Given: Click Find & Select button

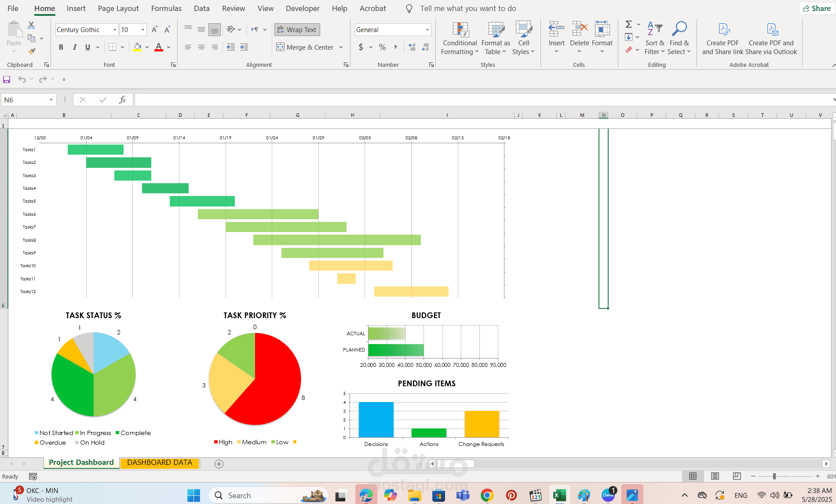Looking at the screenshot, I should pos(679,39).
